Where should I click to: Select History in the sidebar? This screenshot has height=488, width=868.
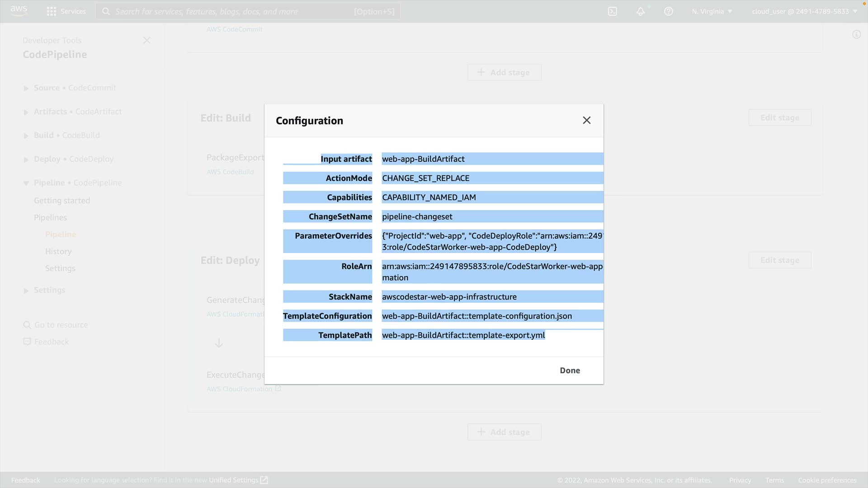click(x=58, y=251)
